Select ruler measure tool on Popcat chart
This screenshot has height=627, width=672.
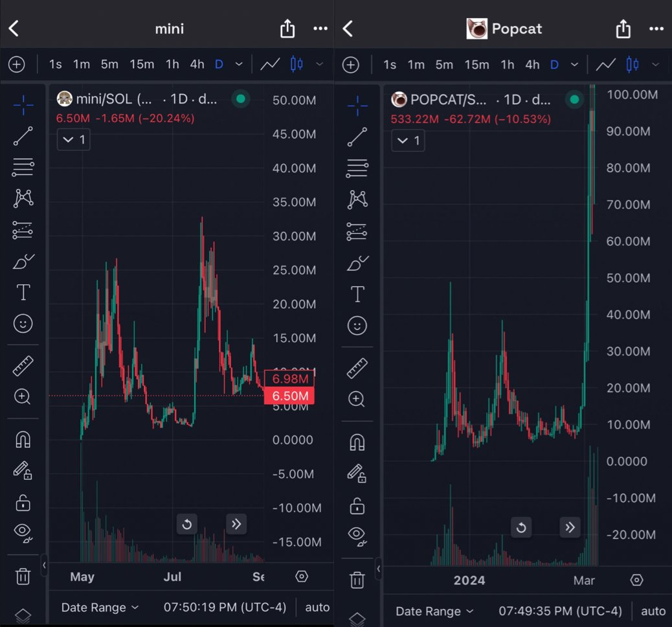click(x=357, y=368)
